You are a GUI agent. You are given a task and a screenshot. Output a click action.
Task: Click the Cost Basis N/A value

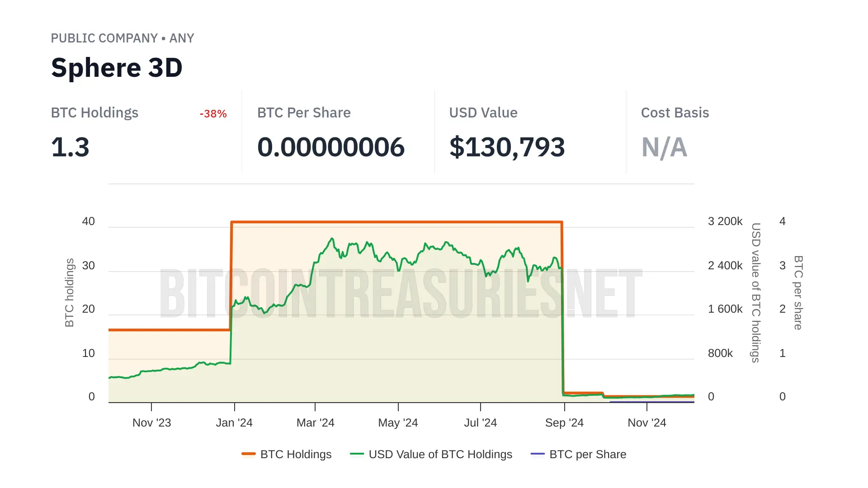664,147
